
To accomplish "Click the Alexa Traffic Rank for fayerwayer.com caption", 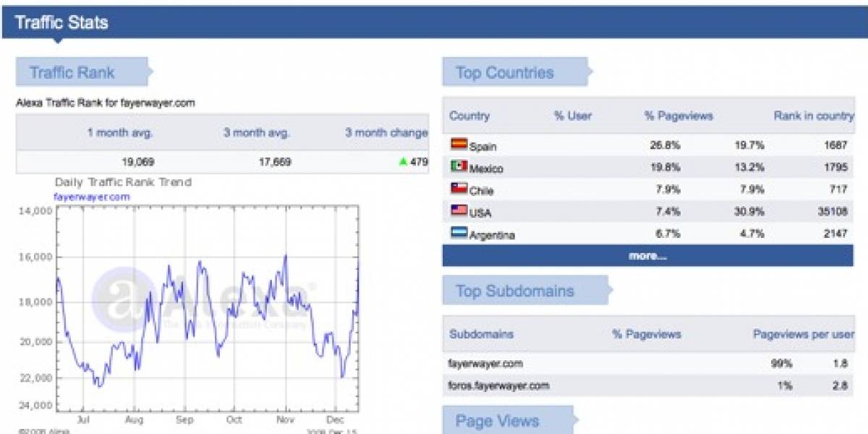I will pos(106,103).
